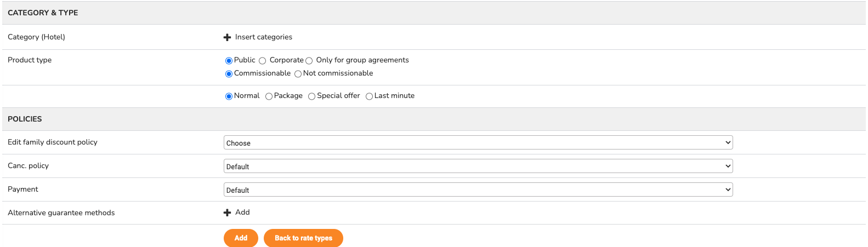Image resolution: width=868 pixels, height=247 pixels.
Task: Open the family discount policy dropdown
Action: pyautogui.click(x=478, y=142)
